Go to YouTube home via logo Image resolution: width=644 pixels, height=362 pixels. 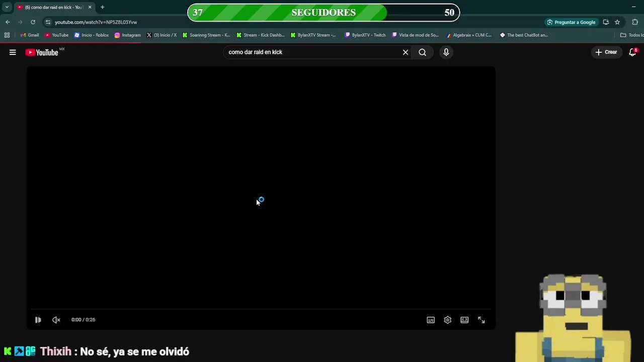click(x=42, y=52)
